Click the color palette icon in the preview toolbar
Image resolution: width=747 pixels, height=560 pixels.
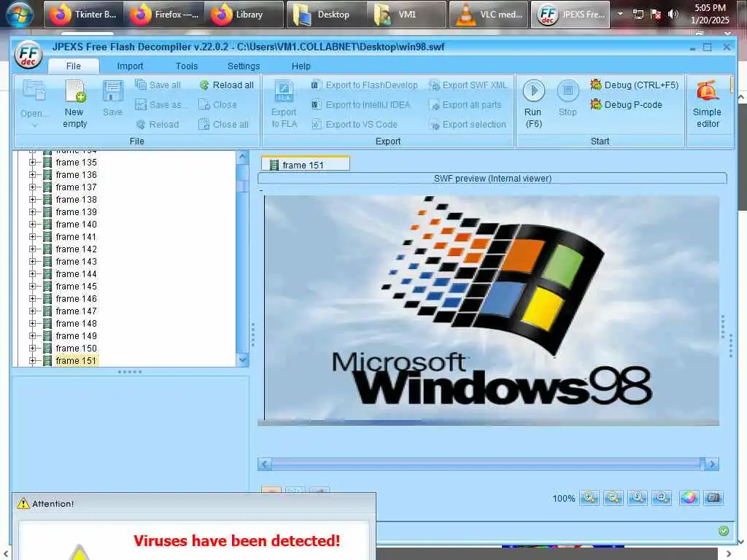[689, 498]
